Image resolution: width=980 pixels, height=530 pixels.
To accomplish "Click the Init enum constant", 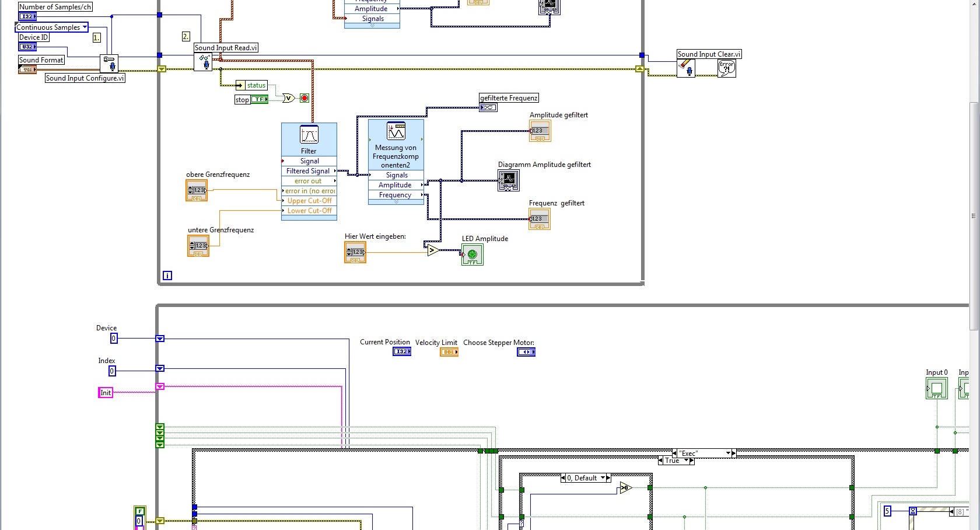I will click(x=106, y=393).
